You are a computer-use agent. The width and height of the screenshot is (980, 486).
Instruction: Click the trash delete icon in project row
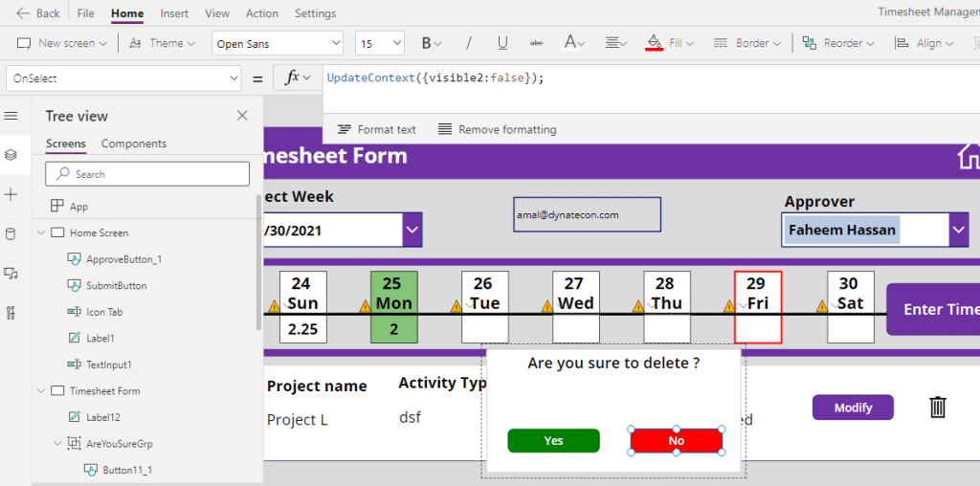point(938,408)
